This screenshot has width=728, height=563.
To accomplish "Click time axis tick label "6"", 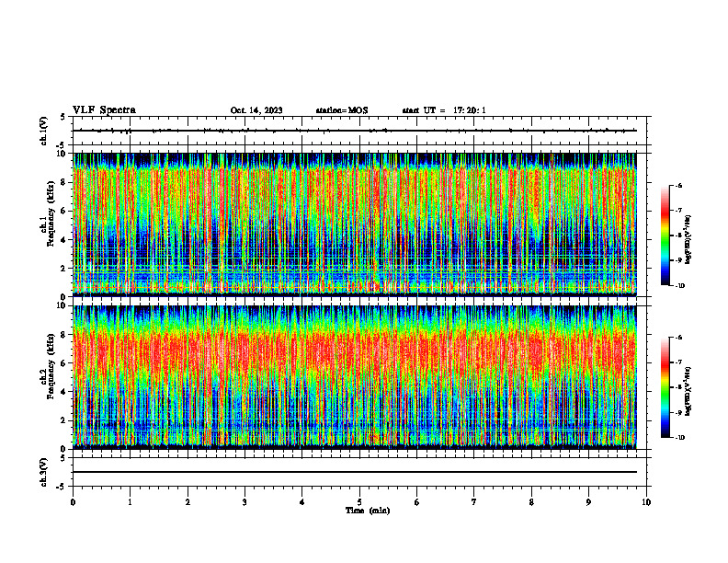I will coord(417,502).
